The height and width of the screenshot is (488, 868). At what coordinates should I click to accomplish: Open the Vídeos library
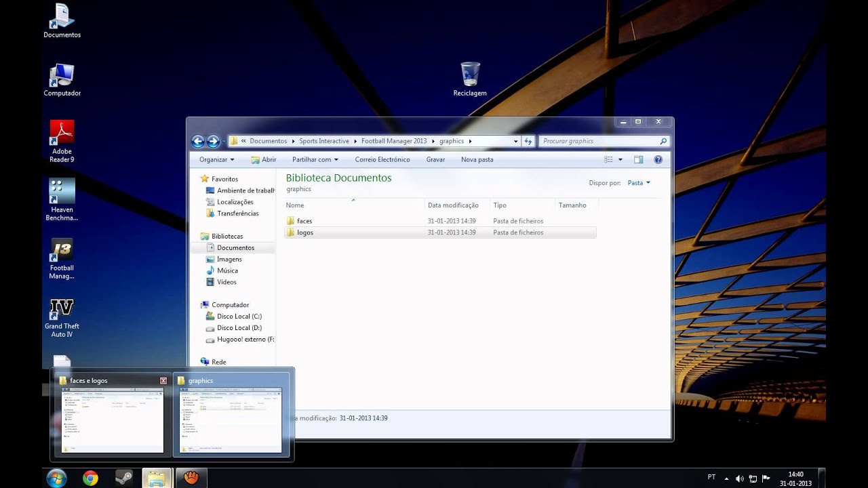tap(221, 282)
